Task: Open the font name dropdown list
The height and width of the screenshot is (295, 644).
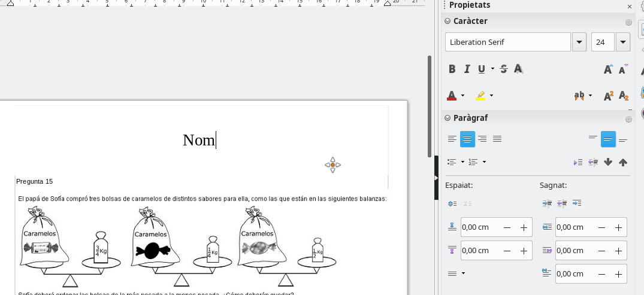Action: 579,42
